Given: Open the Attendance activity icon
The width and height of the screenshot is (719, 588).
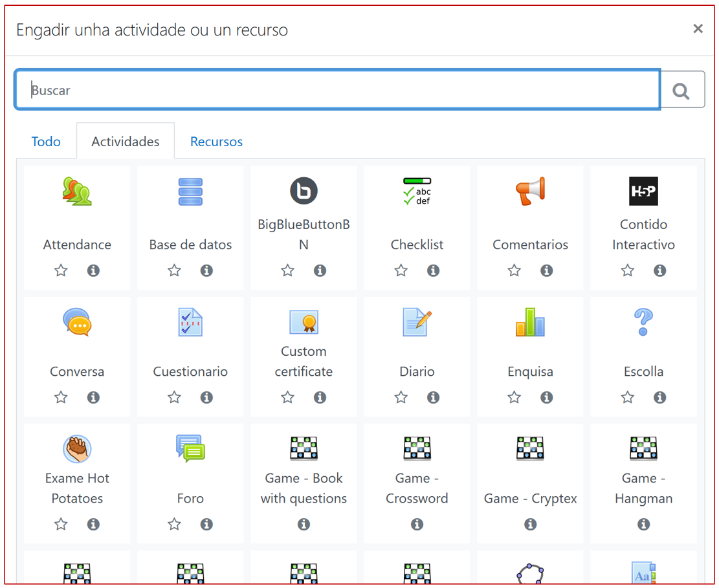Looking at the screenshot, I should pos(77,192).
